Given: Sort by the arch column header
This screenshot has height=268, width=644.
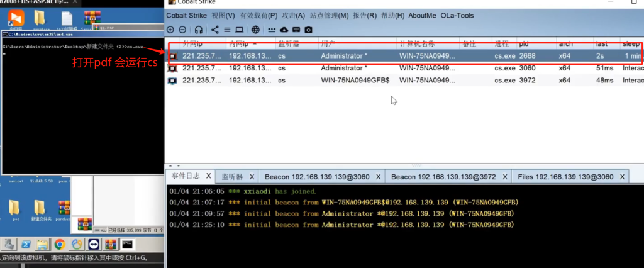Looking at the screenshot, I should click(575, 43).
